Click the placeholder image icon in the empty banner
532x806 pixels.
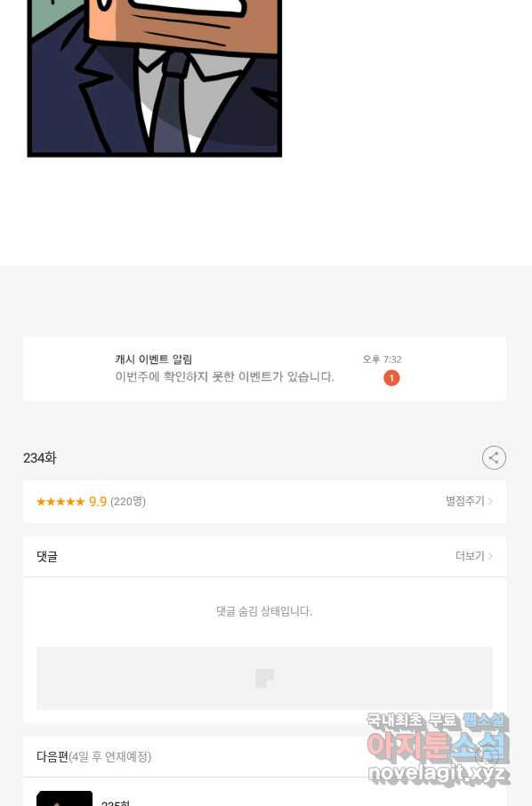point(265,678)
